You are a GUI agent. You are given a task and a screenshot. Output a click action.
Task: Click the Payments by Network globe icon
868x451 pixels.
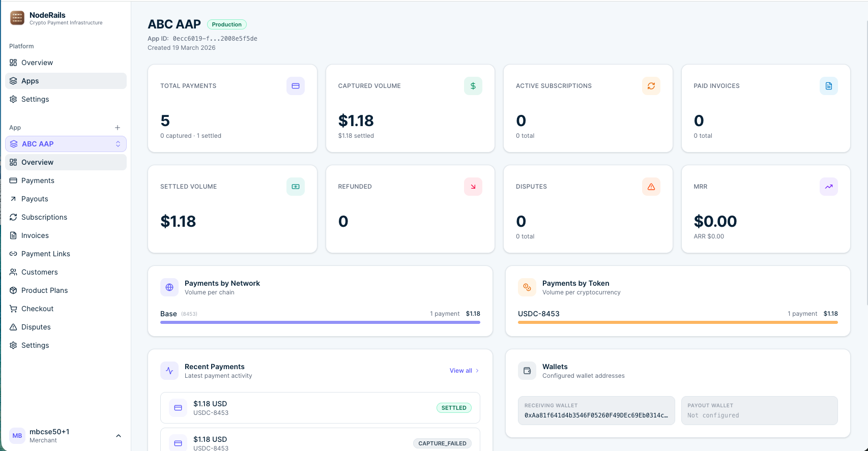click(x=169, y=287)
